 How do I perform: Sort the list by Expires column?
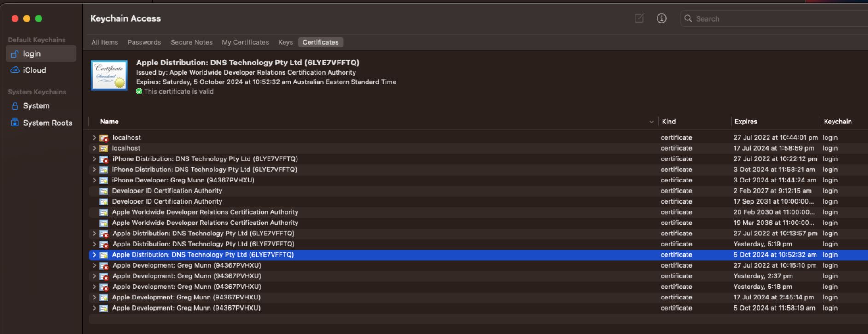[x=746, y=122]
